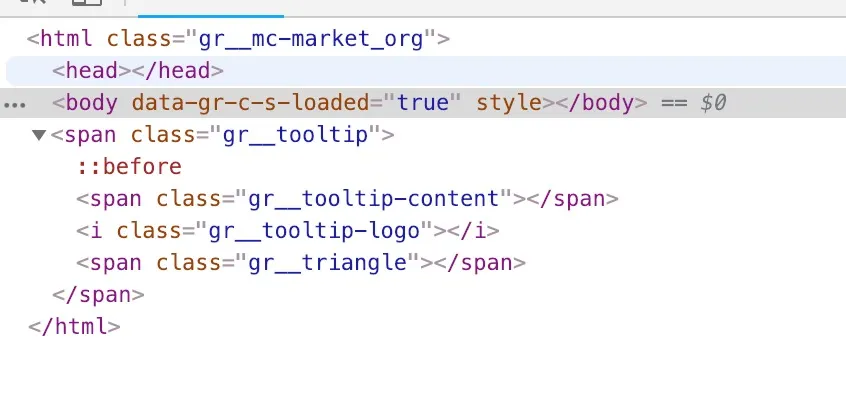The image size is (846, 400).
Task: Select the gr__tooltip-logo i element
Action: [287, 231]
